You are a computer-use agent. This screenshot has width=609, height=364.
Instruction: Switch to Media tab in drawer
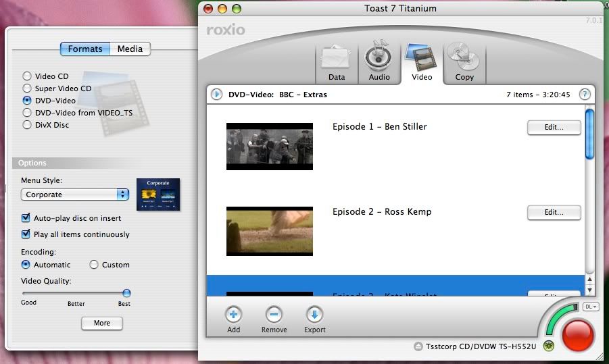coord(130,49)
